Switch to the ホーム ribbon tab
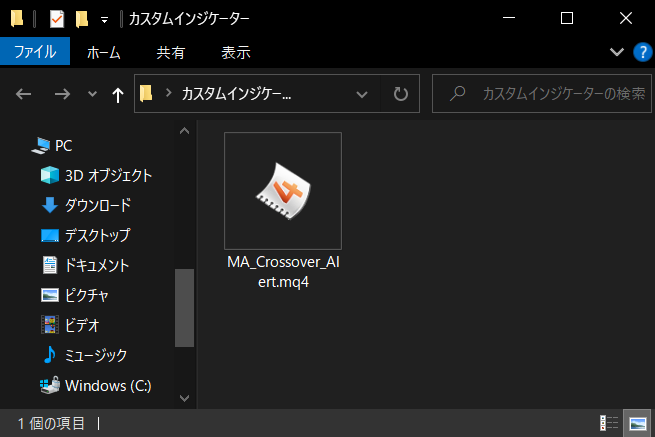655x437 pixels. click(104, 52)
